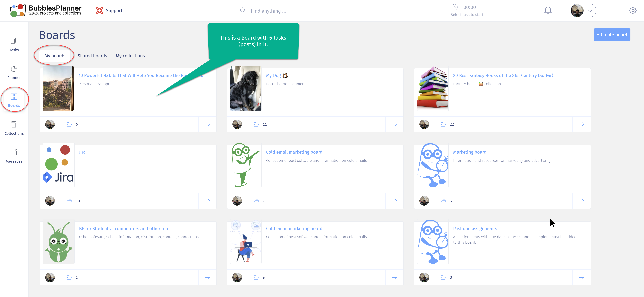Click the 'Records and documents' description
Viewport: 644px width, 297px height.
[x=287, y=84]
